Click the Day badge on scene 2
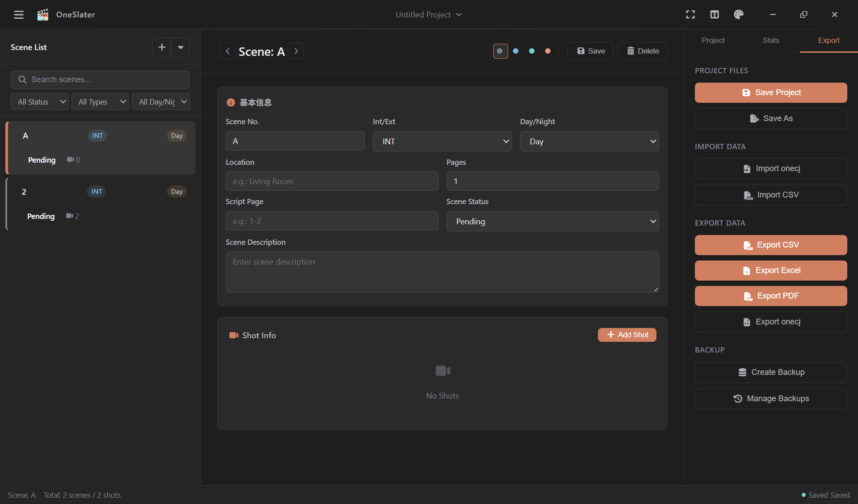The width and height of the screenshot is (858, 504). (177, 192)
